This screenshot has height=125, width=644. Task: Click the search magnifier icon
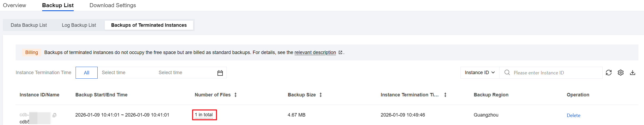[x=507, y=73]
